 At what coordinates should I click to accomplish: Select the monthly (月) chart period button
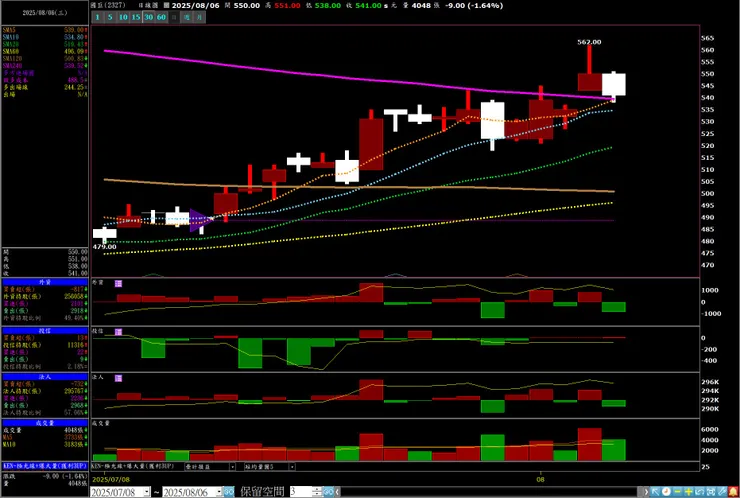[x=200, y=17]
